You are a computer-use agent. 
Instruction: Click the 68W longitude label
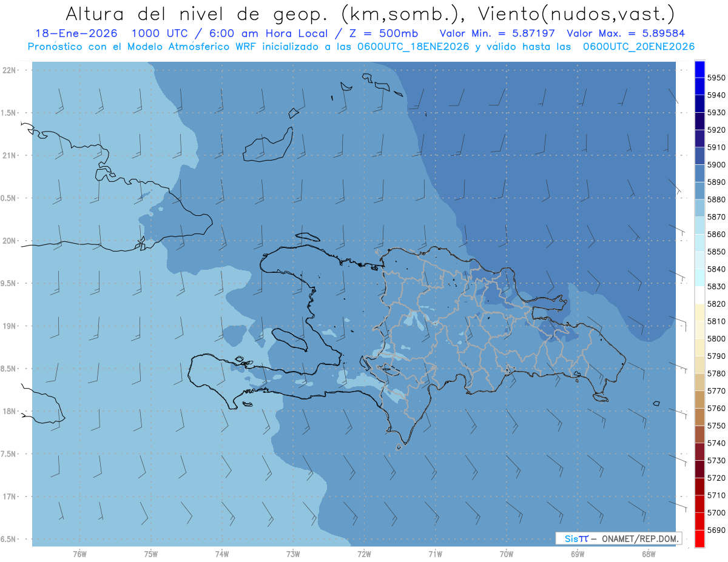coord(648,554)
